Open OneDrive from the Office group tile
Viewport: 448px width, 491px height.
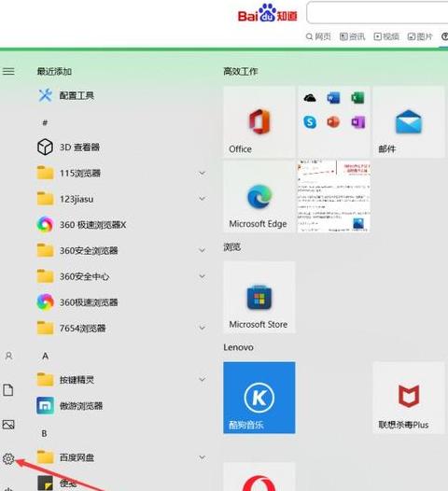310,98
